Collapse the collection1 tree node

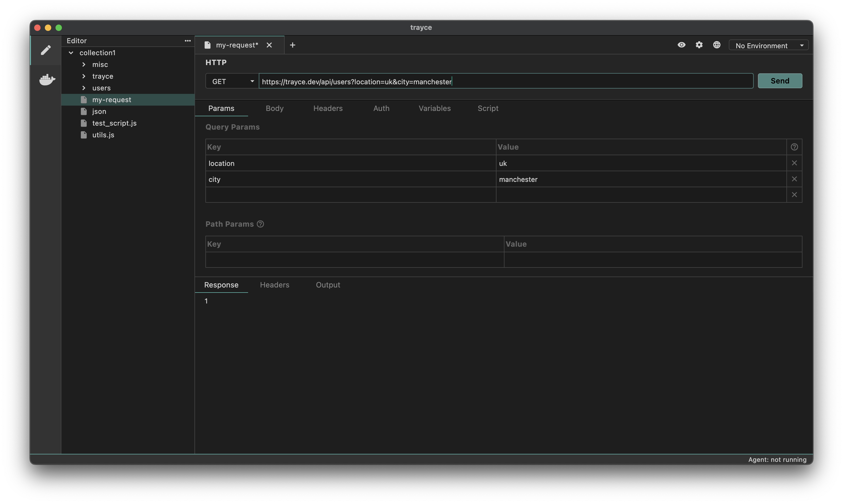click(x=71, y=53)
